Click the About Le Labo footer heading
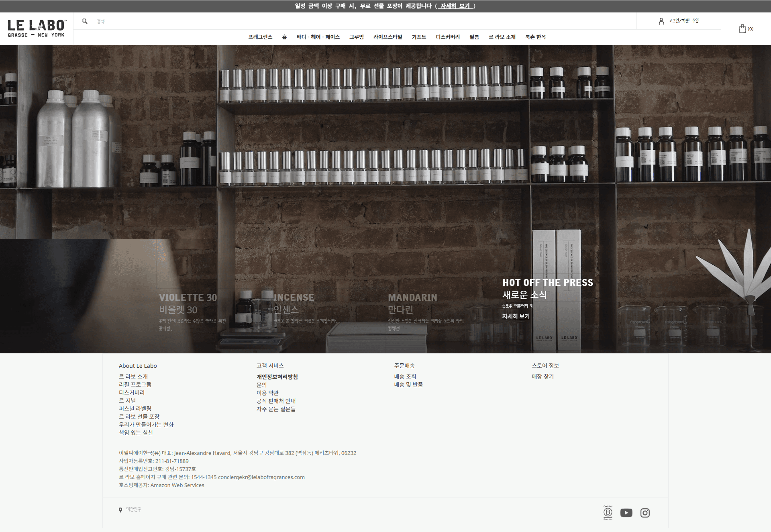Image resolution: width=771 pixels, height=532 pixels. [138, 366]
